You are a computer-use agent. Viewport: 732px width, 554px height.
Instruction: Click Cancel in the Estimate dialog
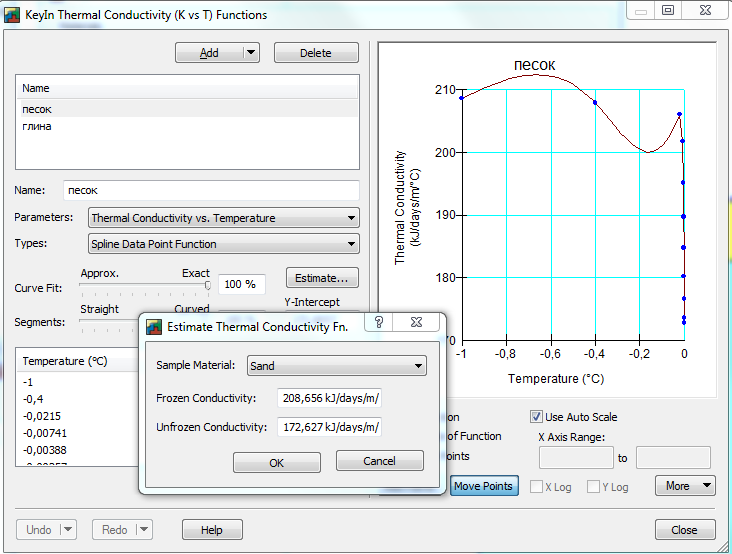point(380,461)
